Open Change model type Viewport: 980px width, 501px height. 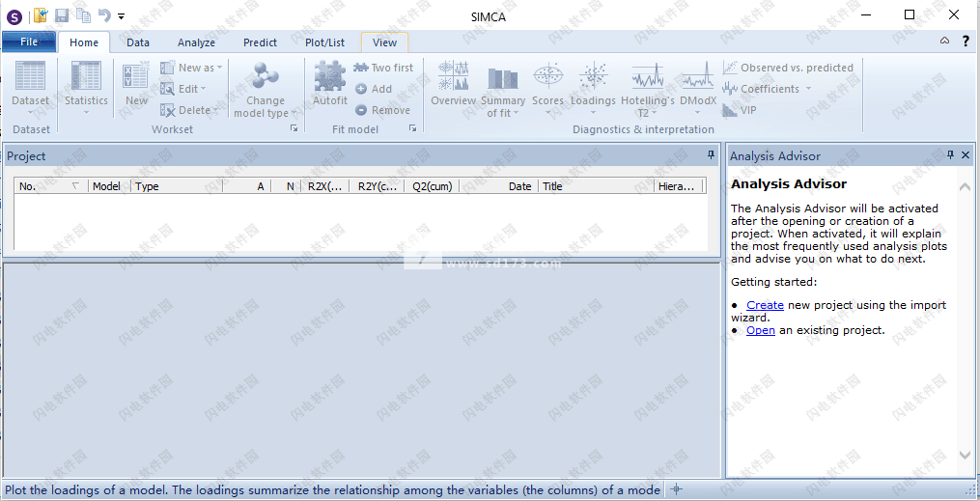tap(265, 90)
